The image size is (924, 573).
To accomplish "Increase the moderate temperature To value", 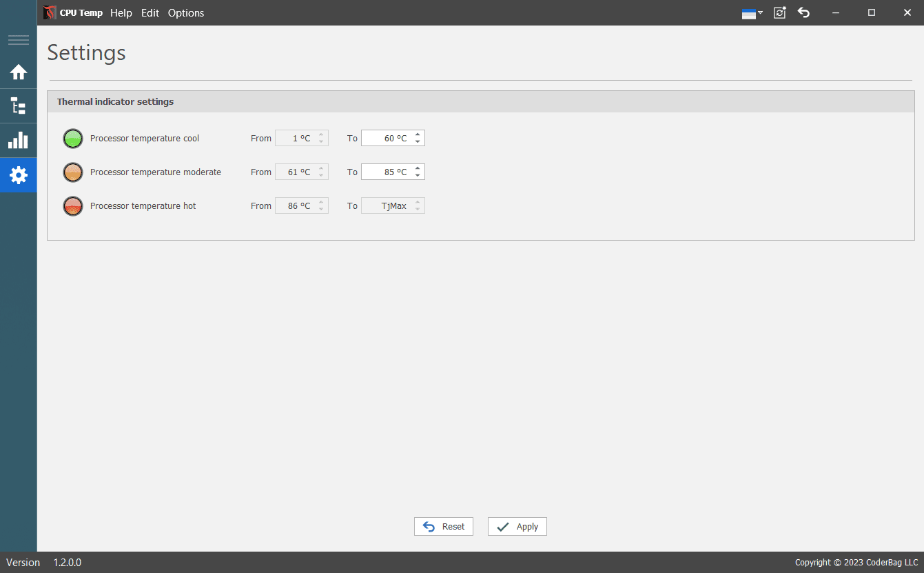I will (x=418, y=168).
